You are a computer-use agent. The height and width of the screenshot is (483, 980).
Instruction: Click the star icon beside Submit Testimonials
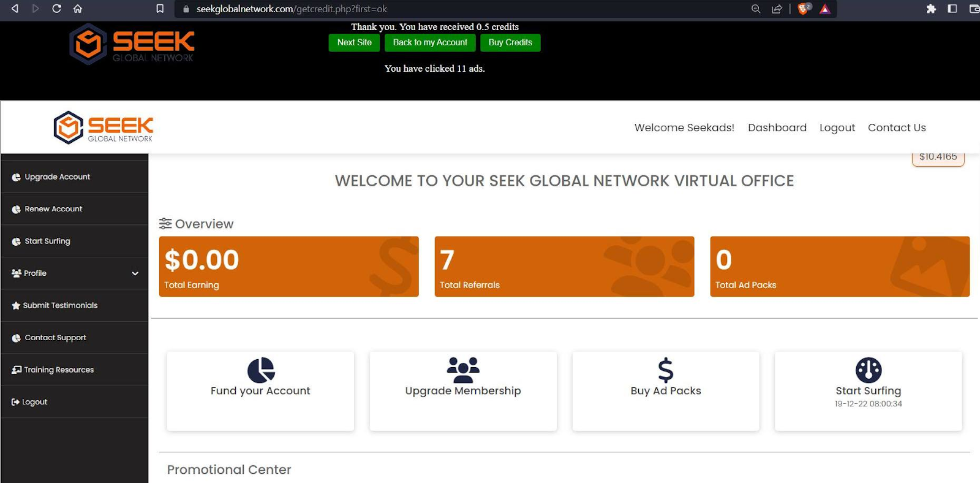[x=16, y=305]
